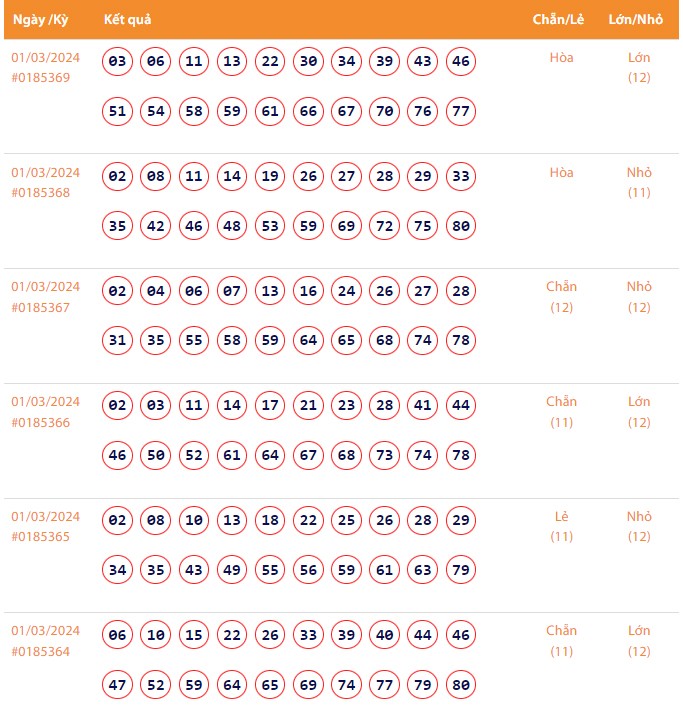Click the Ngày/Kỳ column header
This screenshot has height=722, width=683.
point(41,20)
